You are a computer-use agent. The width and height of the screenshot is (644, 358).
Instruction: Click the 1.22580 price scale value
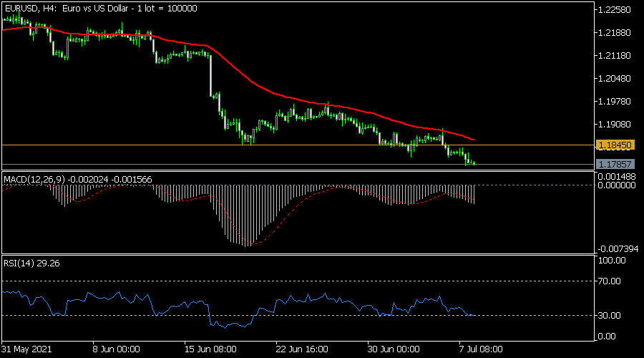coord(615,10)
